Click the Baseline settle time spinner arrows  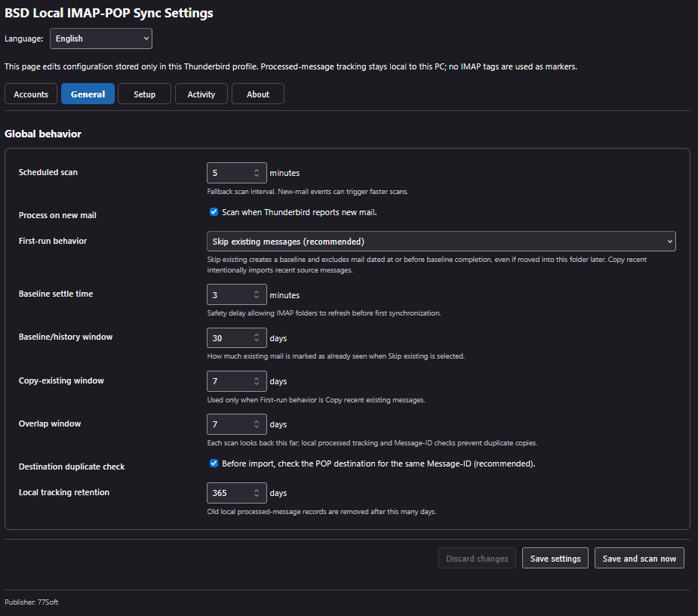[257, 295]
